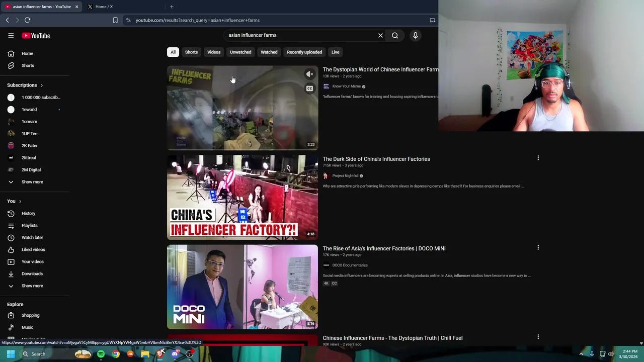The width and height of the screenshot is (644, 362).
Task: Click the browser address bar URL
Action: (x=197, y=20)
